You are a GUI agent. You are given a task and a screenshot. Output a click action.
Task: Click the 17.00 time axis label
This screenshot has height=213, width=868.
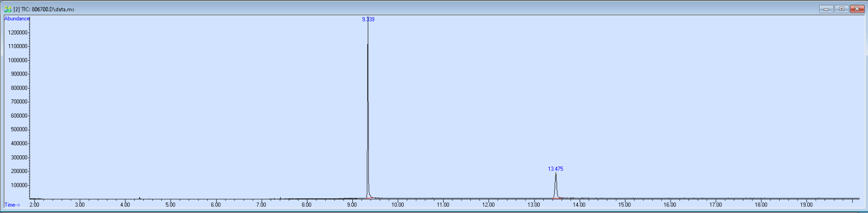pos(716,205)
